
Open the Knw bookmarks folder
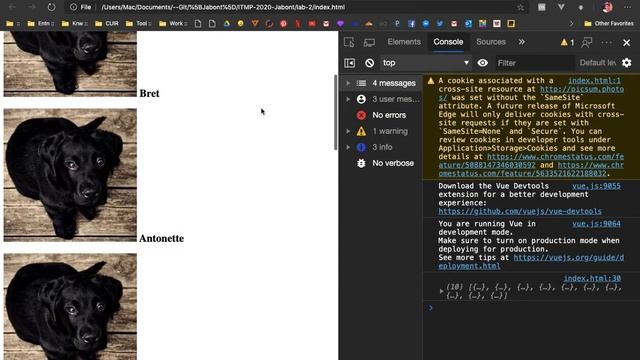click(x=74, y=24)
